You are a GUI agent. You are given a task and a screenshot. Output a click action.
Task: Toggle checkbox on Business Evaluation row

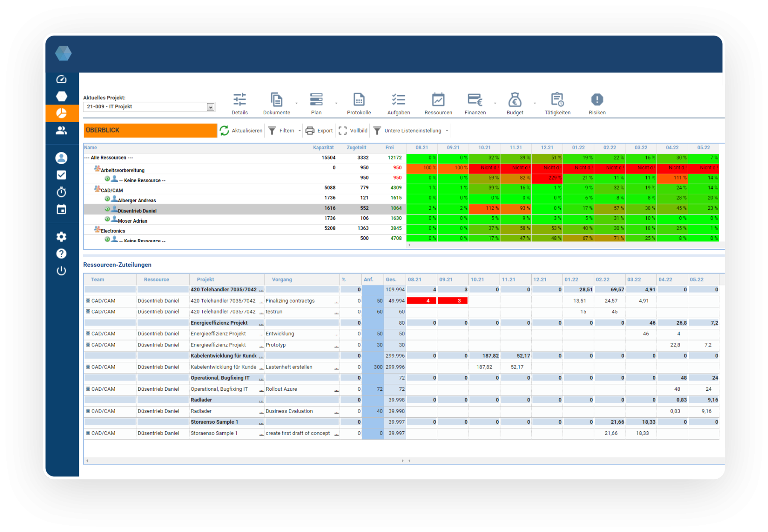click(x=88, y=411)
